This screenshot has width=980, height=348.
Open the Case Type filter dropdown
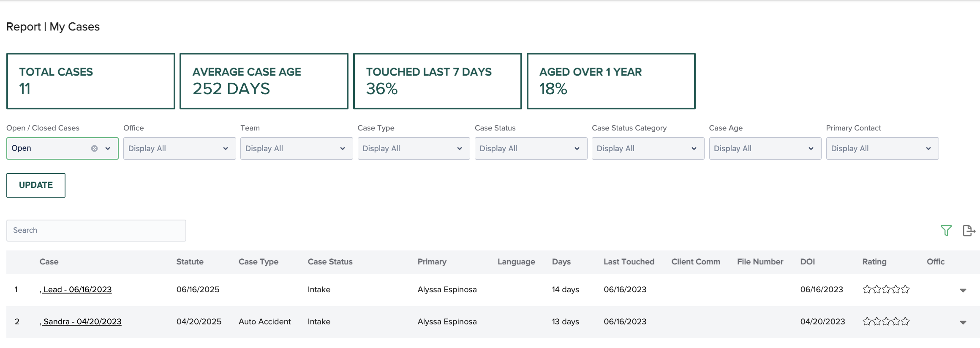tap(413, 149)
